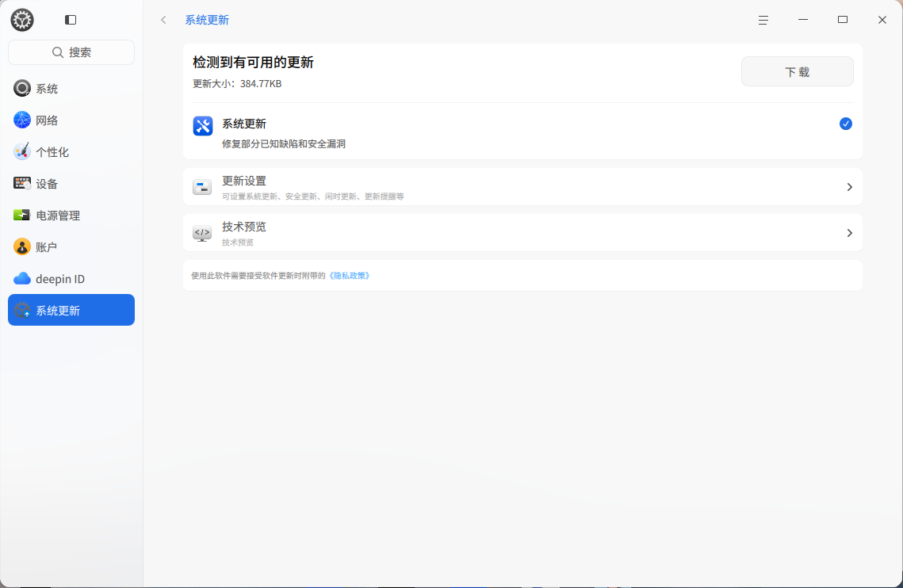Click the blue wrench 系统更新 icon
Screen dimensions: 903x588
203,125
